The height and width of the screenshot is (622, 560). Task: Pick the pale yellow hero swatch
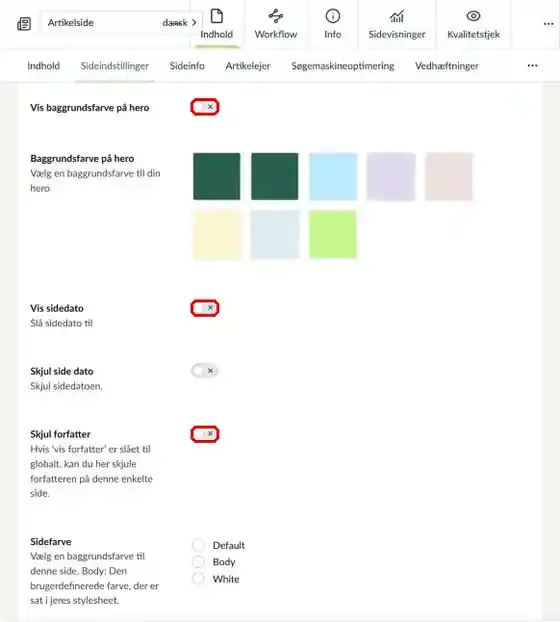(x=217, y=234)
